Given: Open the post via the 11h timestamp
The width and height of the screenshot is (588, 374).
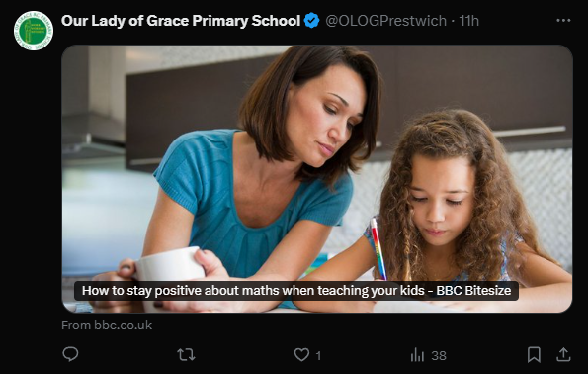Looking at the screenshot, I should pos(469,21).
